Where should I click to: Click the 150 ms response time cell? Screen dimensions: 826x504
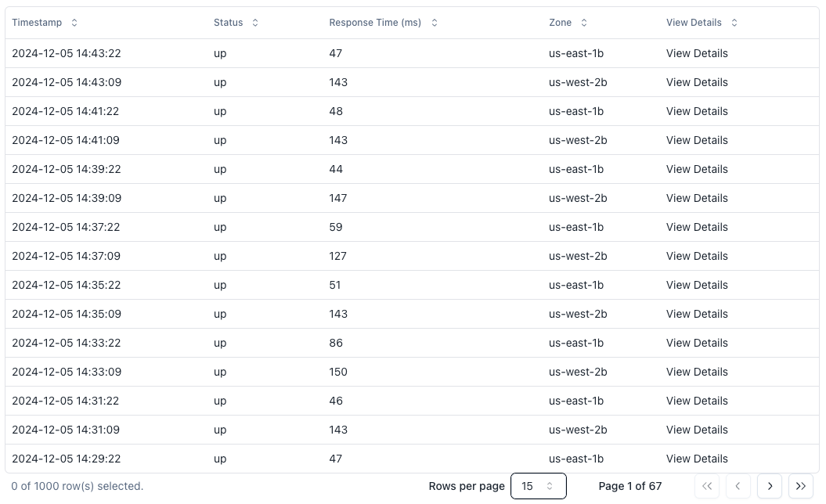[338, 372]
